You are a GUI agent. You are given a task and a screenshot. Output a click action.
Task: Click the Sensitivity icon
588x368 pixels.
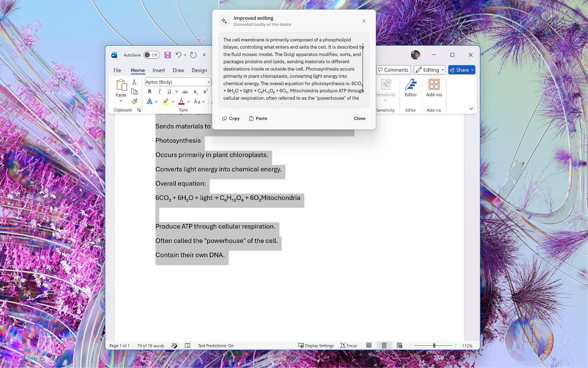pyautogui.click(x=386, y=84)
